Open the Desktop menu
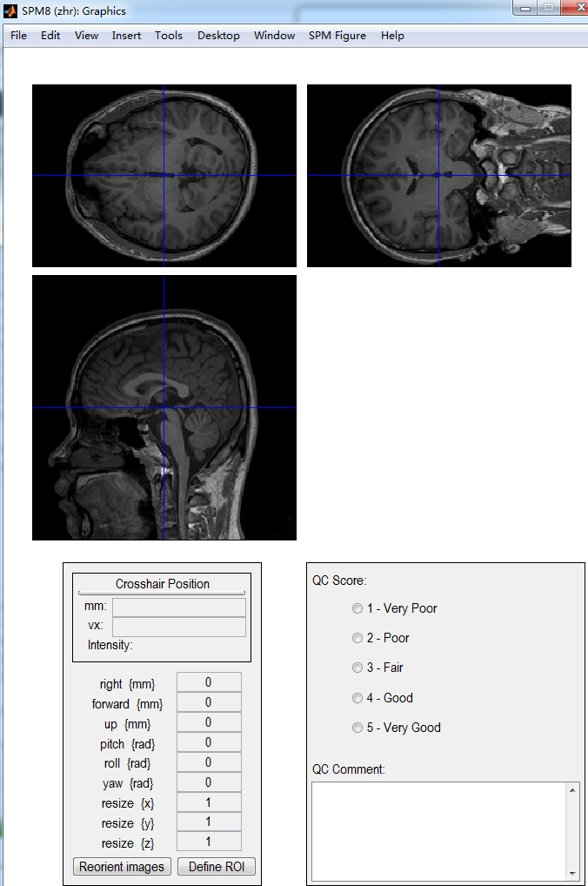The width and height of the screenshot is (588, 886). tap(218, 36)
